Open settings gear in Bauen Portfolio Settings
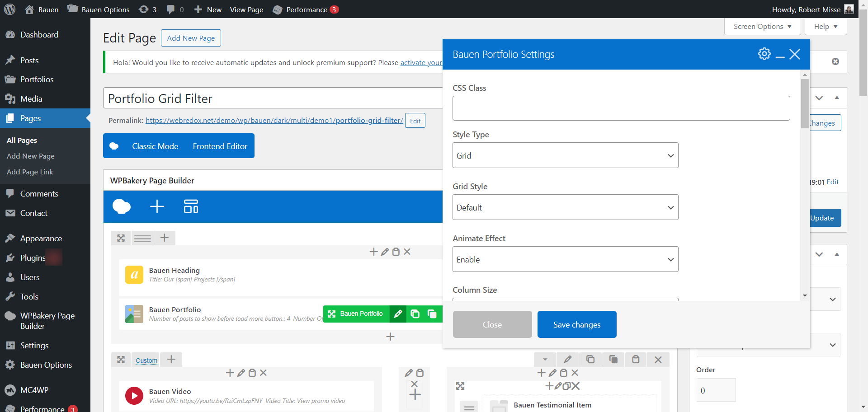 [x=764, y=54]
